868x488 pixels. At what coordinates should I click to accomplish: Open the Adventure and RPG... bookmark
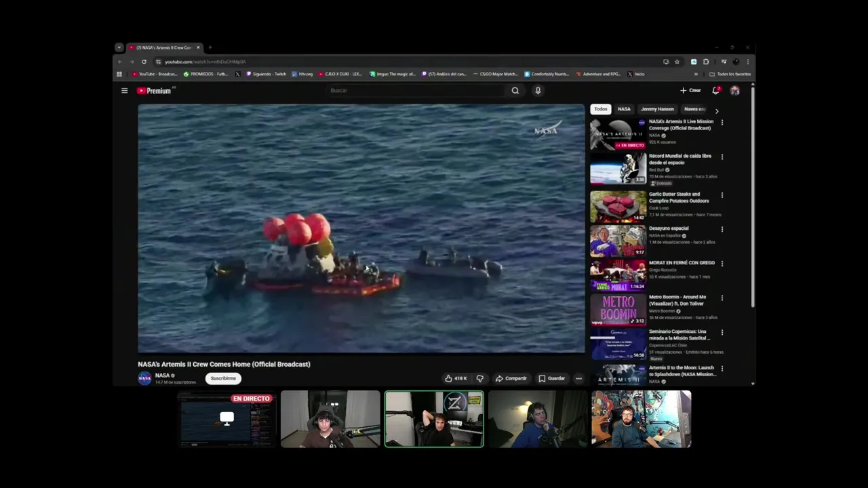click(598, 74)
